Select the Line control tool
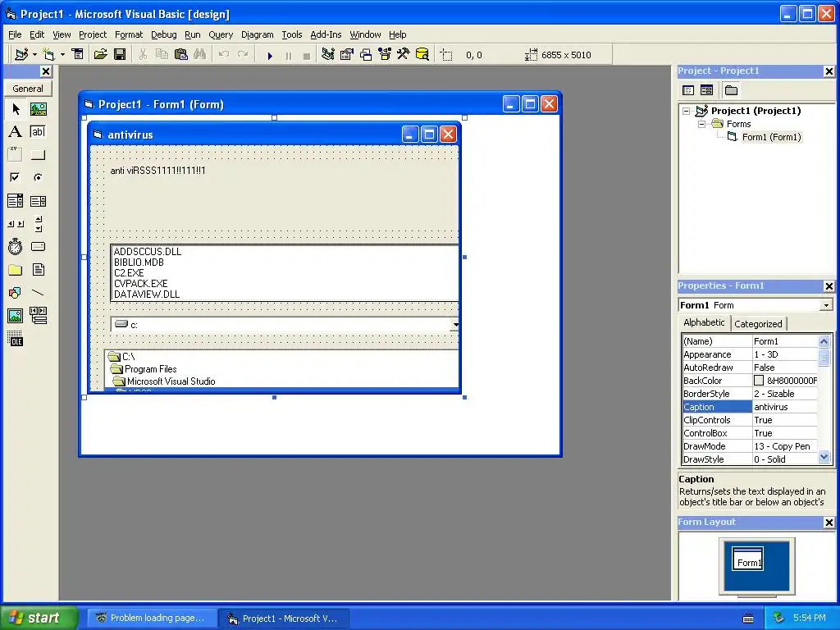This screenshot has width=840, height=630. point(38,293)
